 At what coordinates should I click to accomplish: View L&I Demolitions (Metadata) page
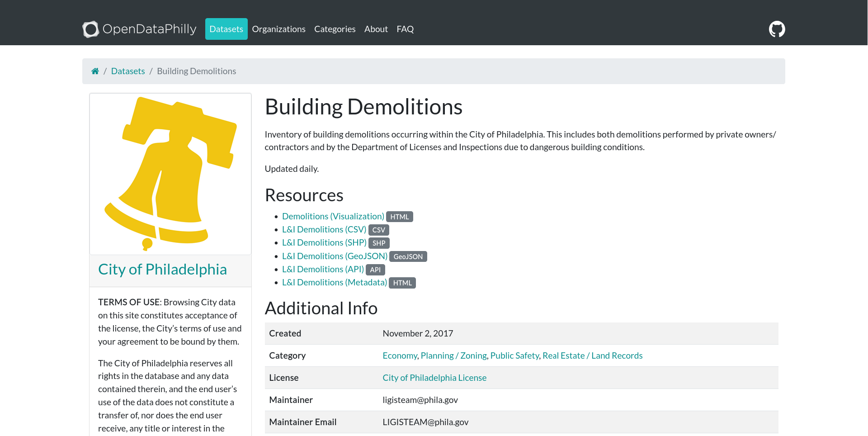coord(334,283)
